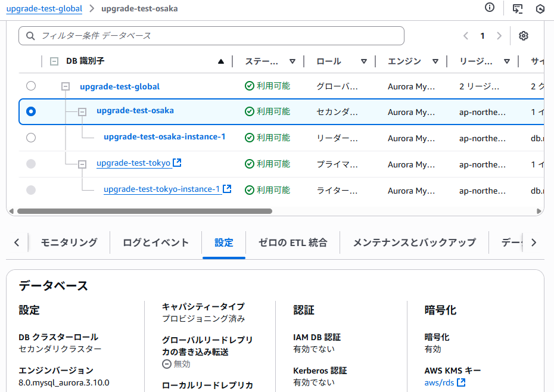This screenshot has height=392, width=554.
Task: Click scrollbar right arrow under table
Action: (x=539, y=211)
